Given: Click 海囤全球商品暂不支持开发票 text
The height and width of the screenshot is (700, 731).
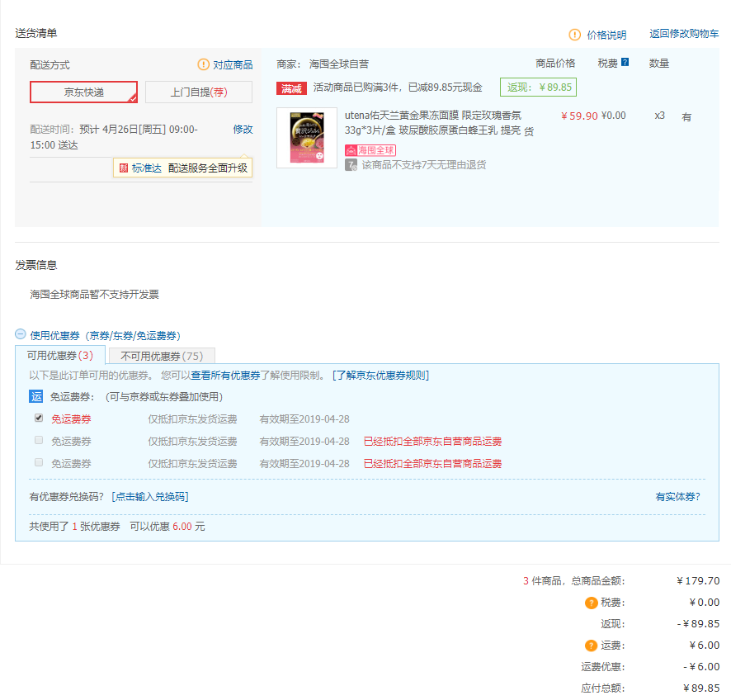Looking at the screenshot, I should 94,294.
